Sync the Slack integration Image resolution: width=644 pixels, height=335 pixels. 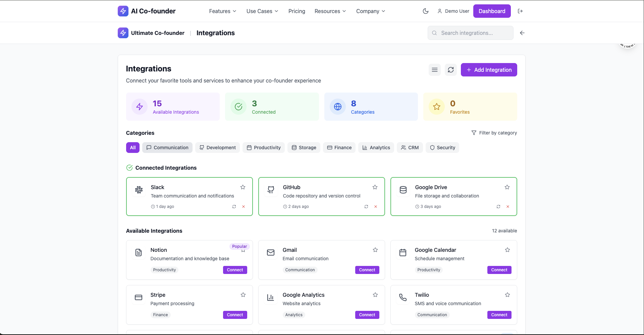point(234,207)
